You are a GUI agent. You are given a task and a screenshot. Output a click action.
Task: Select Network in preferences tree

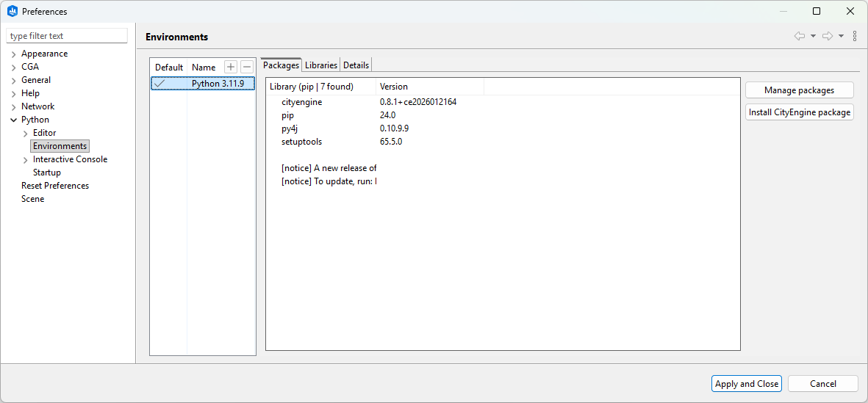tap(37, 106)
